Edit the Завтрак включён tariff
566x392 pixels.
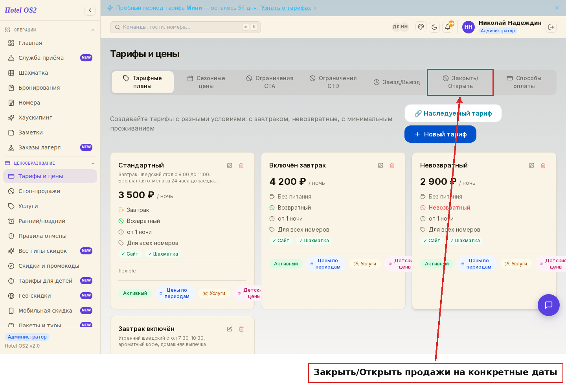[230, 329]
